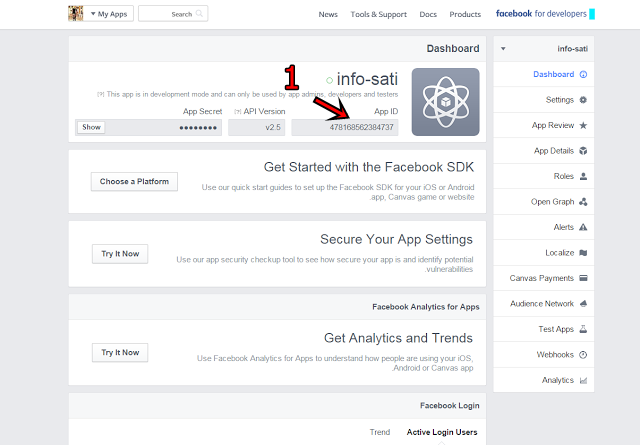The height and width of the screenshot is (445, 640).
Task: Show the hidden App Secret
Action: (91, 128)
